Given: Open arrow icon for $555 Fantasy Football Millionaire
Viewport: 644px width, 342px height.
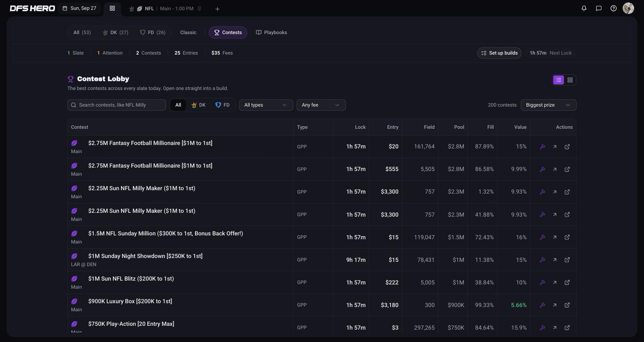Looking at the screenshot, I should click(555, 169).
